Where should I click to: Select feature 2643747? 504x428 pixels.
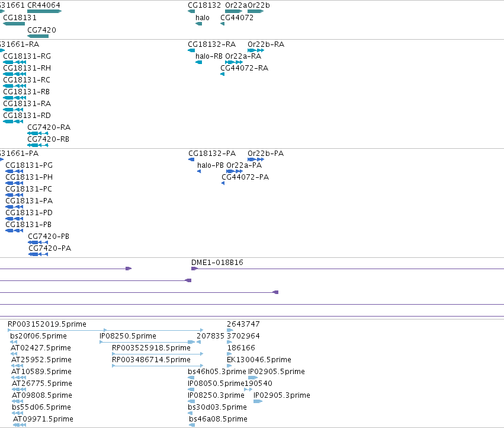coord(243,324)
